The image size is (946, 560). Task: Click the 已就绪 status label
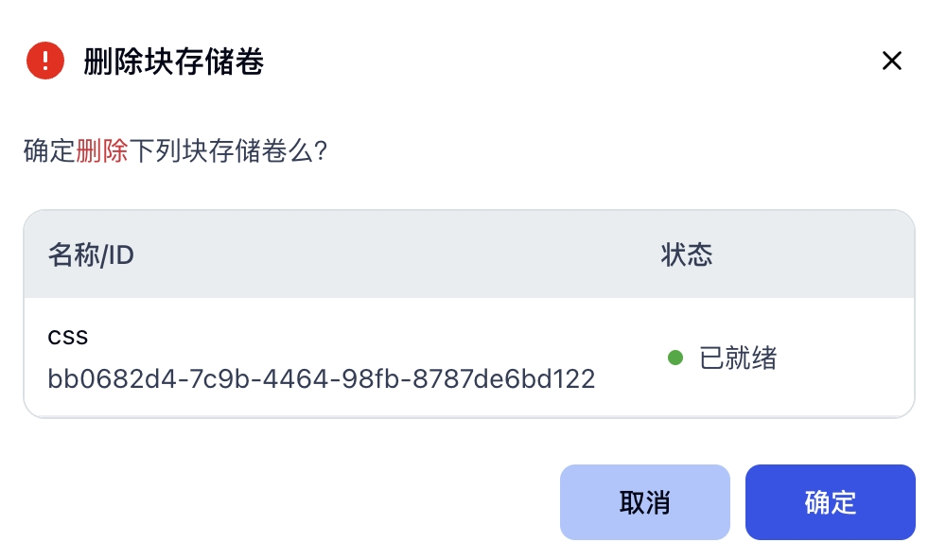(x=738, y=359)
